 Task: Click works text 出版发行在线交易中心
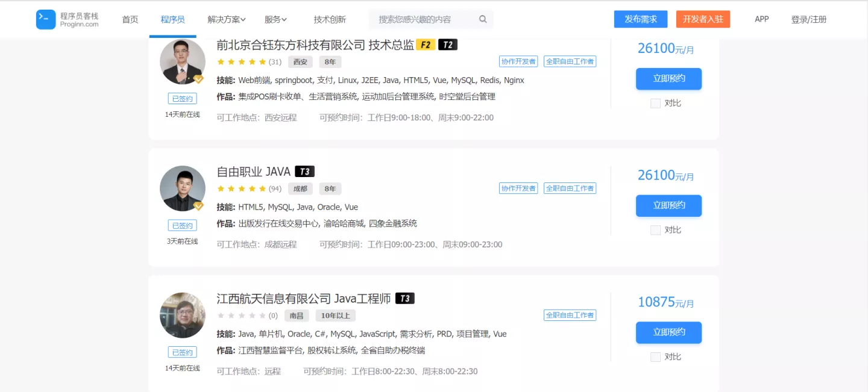[278, 223]
